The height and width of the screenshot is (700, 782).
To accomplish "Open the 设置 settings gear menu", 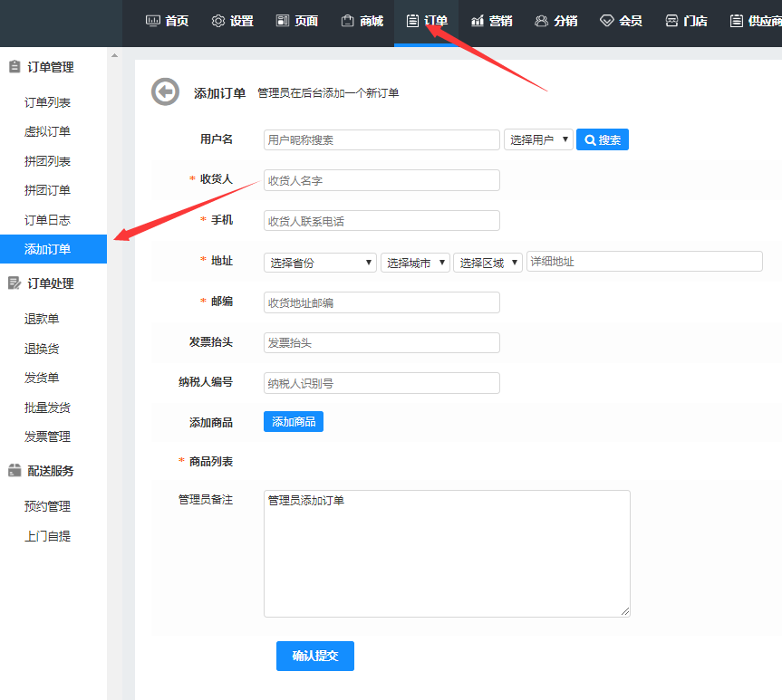I will coord(232,21).
